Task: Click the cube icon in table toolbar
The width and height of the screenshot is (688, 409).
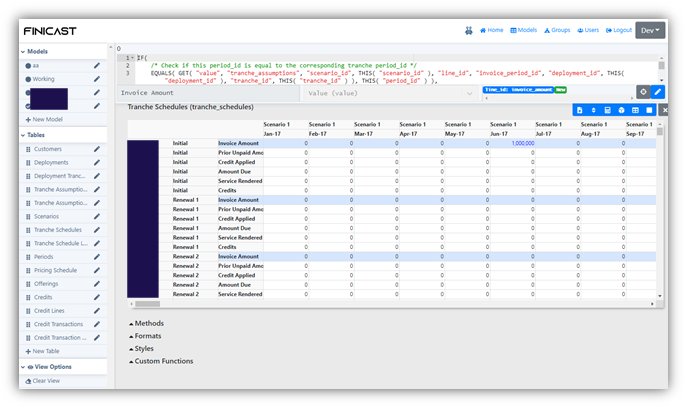Action: (x=621, y=110)
